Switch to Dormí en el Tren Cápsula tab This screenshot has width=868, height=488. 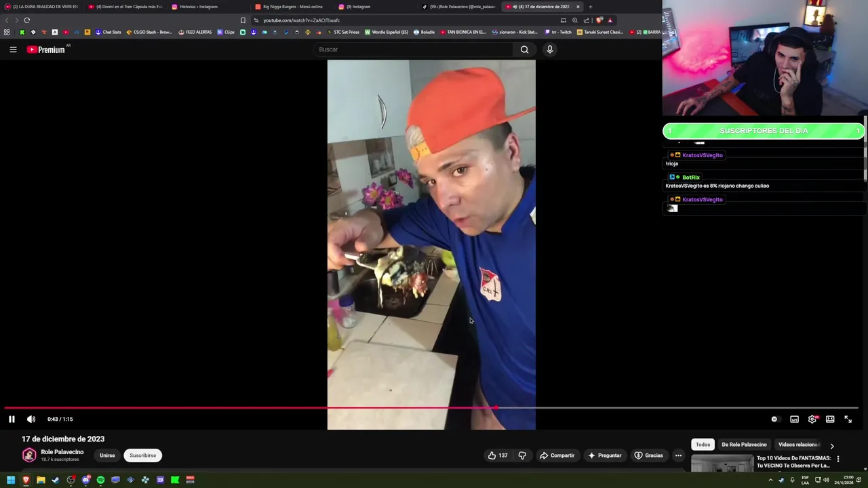click(x=126, y=7)
